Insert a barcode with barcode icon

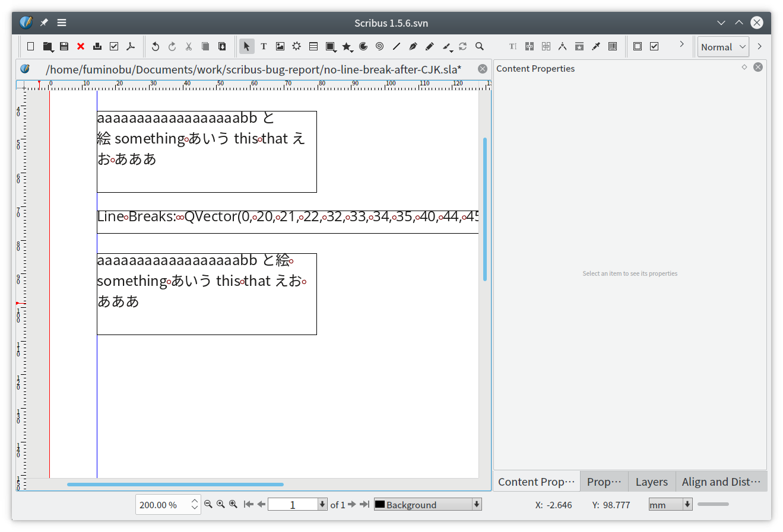tap(613, 46)
